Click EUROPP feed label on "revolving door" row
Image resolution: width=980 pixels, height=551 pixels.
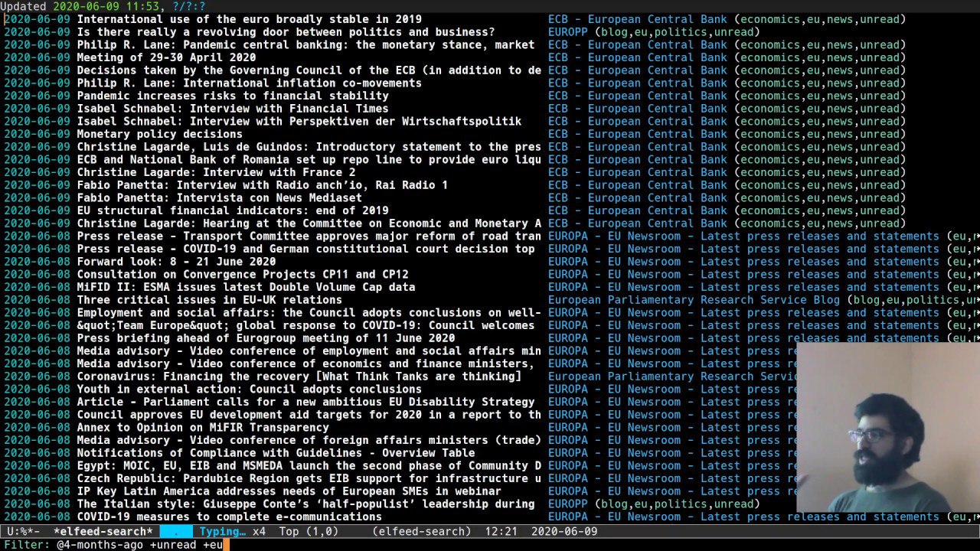click(568, 32)
